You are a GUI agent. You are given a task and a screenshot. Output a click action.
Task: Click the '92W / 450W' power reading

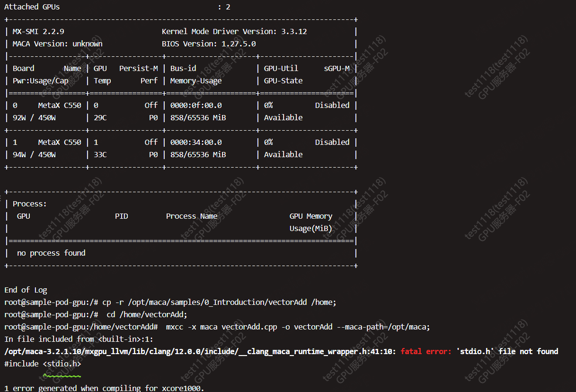tap(34, 118)
